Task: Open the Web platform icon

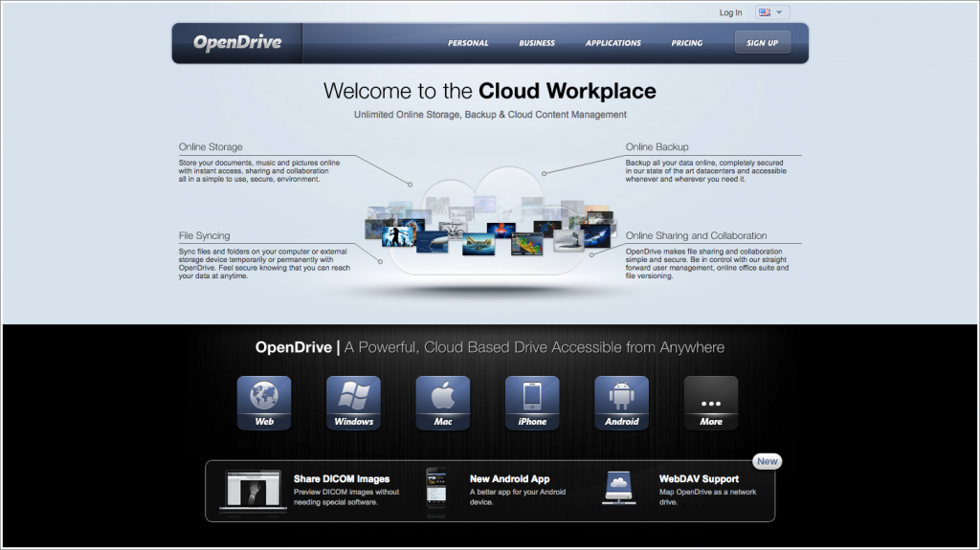Action: click(264, 403)
